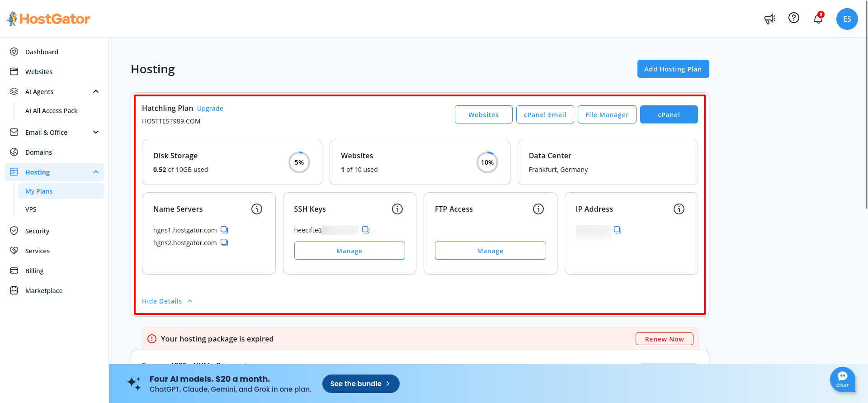
Task: Click the page vertical scrollbar
Action: pos(866,104)
